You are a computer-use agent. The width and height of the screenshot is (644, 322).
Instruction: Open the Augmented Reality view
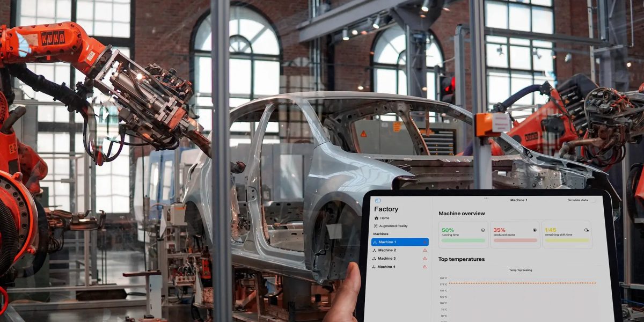[x=393, y=225]
